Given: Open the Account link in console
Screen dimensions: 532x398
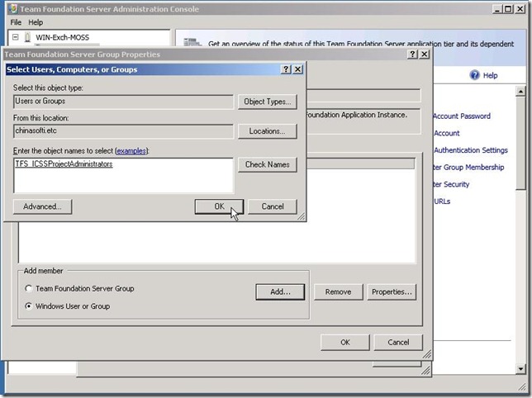Looking at the screenshot, I should coord(446,133).
